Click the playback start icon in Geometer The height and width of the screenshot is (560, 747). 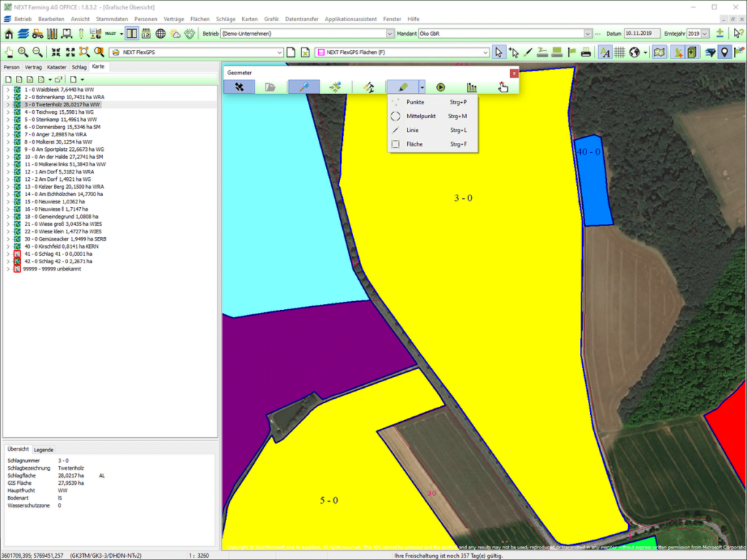point(440,85)
